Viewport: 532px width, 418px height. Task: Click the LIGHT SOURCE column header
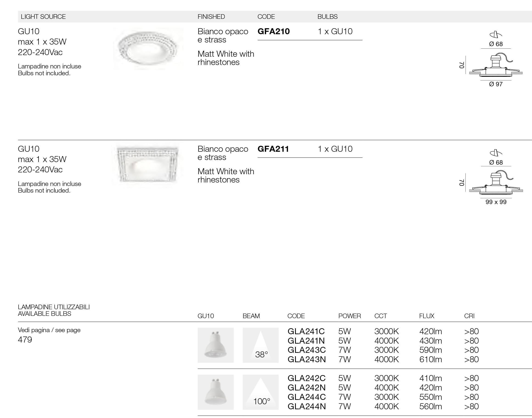click(43, 17)
